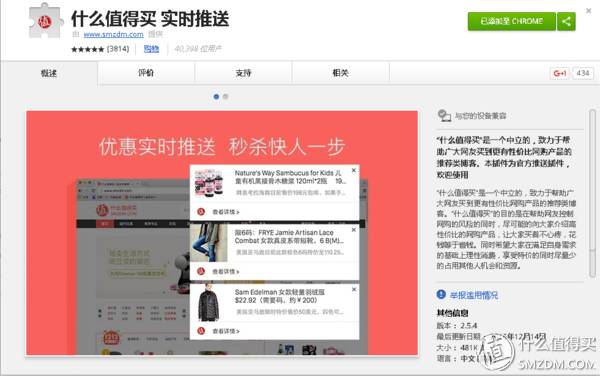Click the 434 plus-one count

(583, 73)
